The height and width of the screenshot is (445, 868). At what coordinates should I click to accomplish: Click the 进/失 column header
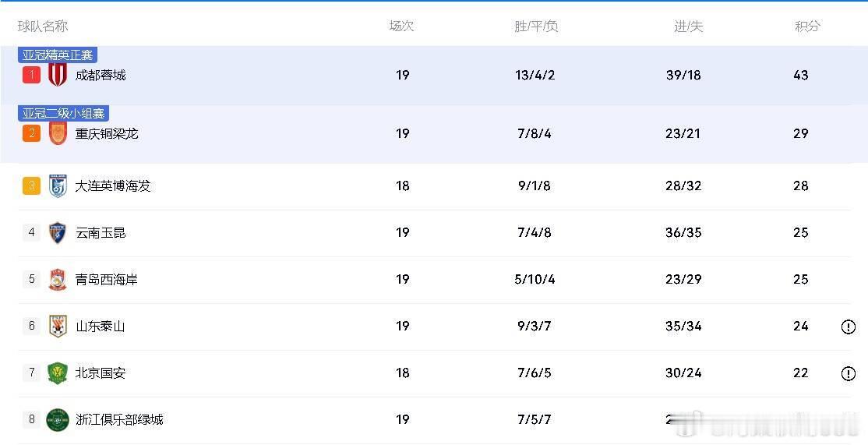[689, 26]
